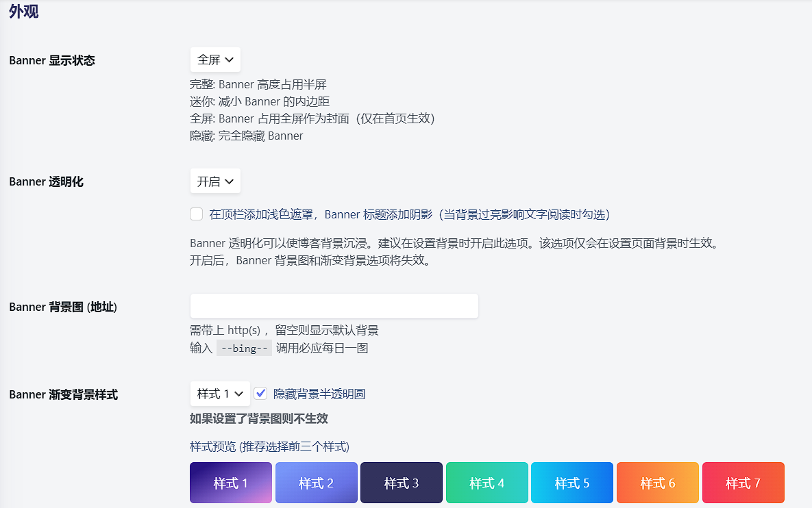Click the Banner 显示状态 label
The height and width of the screenshot is (508, 812).
pos(52,60)
